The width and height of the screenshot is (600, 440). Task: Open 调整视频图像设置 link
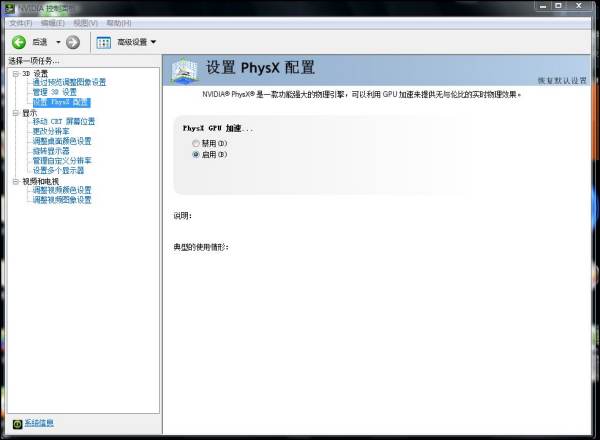point(62,200)
